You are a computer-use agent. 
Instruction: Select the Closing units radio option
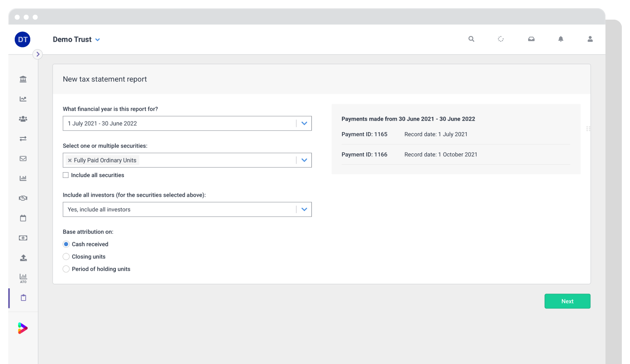(x=66, y=256)
